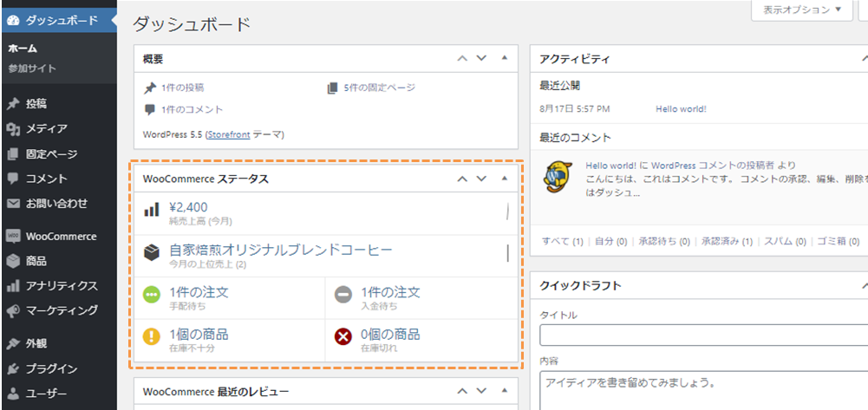View 1個の商品 在庫不十分 list

(199, 335)
